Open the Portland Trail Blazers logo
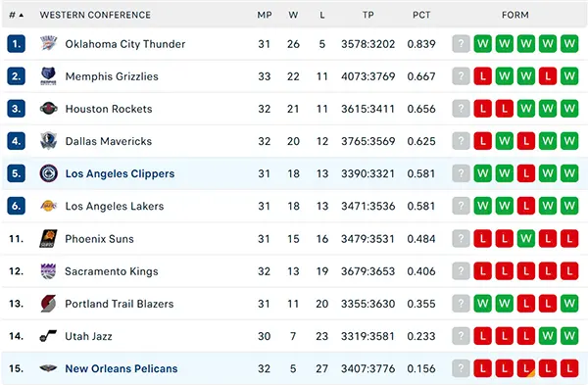Image resolution: width=588 pixels, height=385 pixels. (x=48, y=304)
